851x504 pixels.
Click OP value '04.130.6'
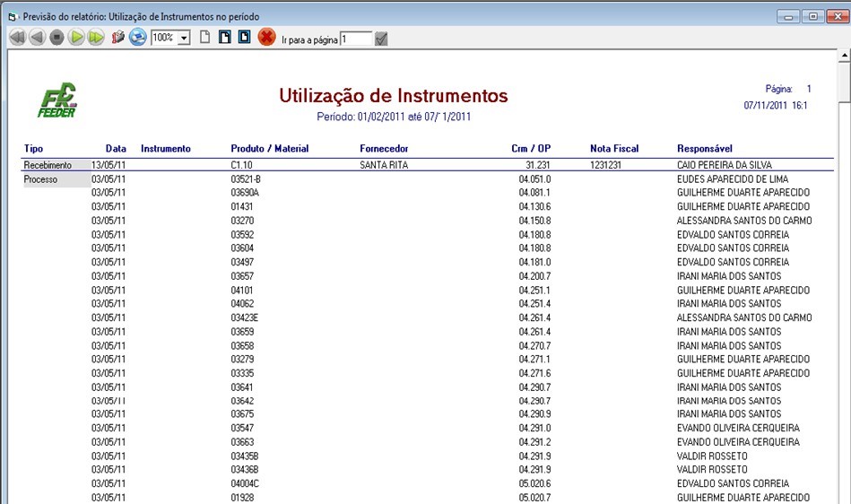[x=534, y=206]
